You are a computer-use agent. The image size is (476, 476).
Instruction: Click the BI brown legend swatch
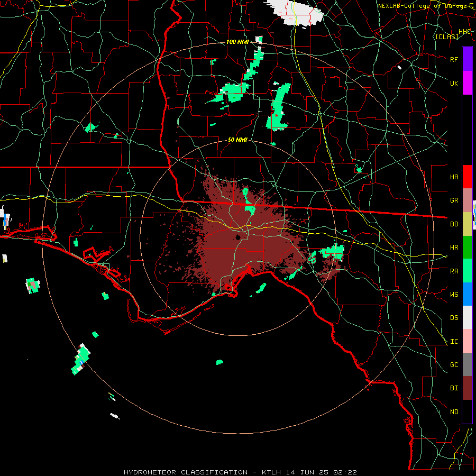(467, 388)
